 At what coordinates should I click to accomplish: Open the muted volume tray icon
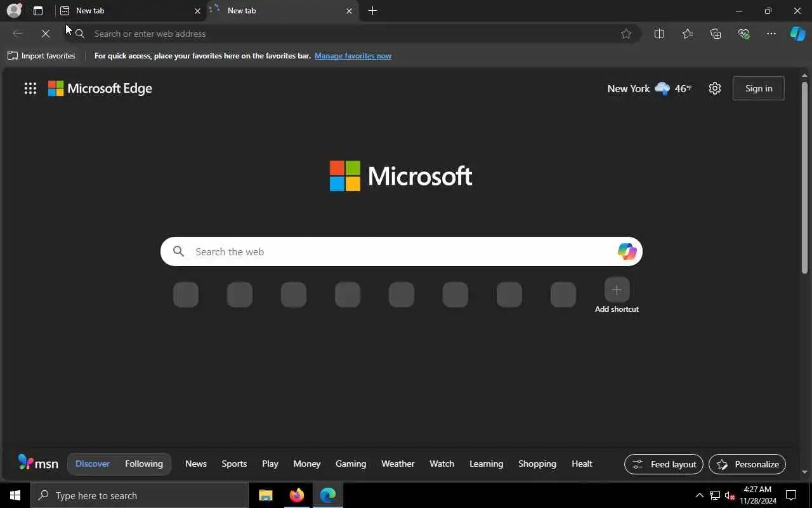(730, 495)
